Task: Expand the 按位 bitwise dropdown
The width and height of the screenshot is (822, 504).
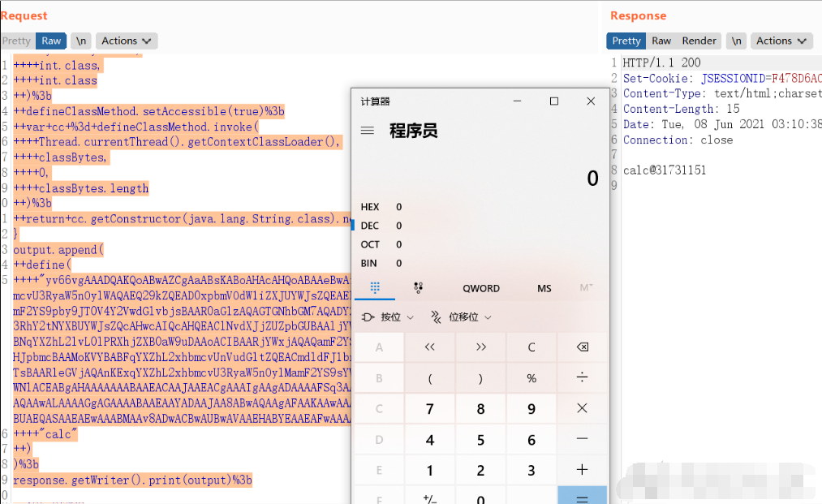Action: tap(388, 317)
